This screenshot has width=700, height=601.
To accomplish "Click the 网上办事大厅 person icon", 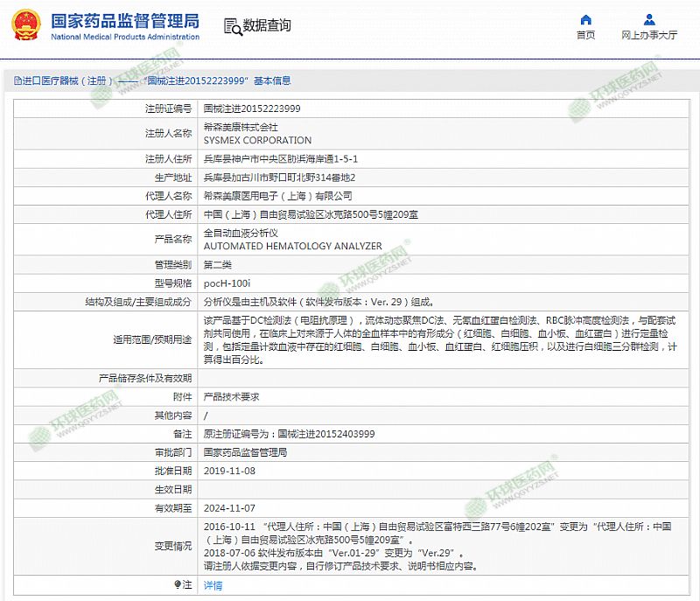I will click(649, 19).
